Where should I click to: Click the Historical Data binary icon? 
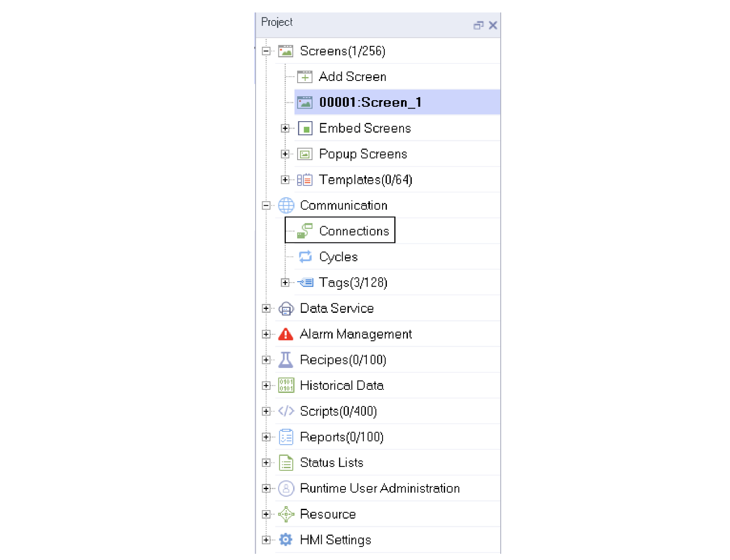286,385
